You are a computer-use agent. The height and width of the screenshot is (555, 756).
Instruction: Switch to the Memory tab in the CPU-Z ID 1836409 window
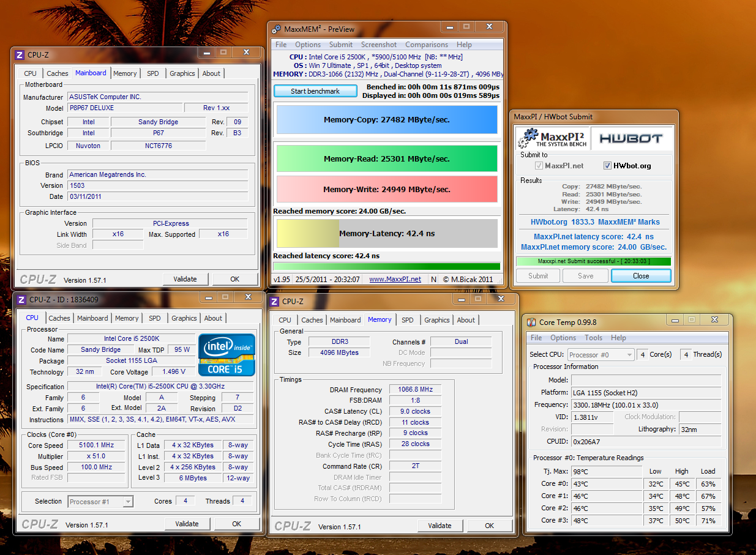[x=127, y=318]
